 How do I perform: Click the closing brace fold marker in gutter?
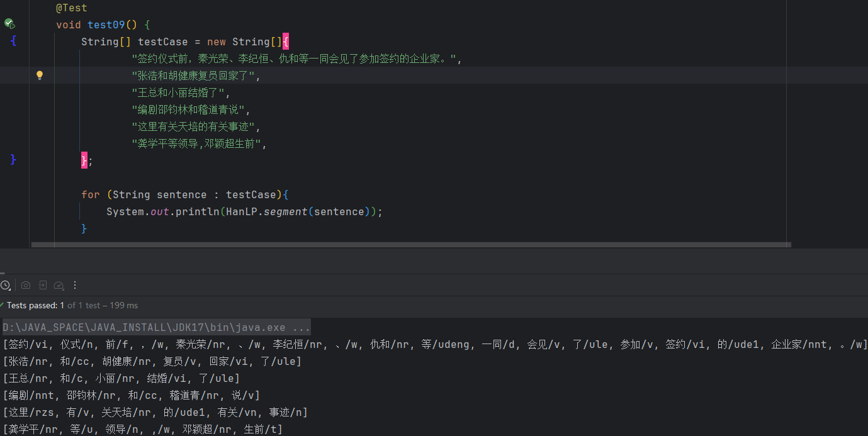click(13, 160)
